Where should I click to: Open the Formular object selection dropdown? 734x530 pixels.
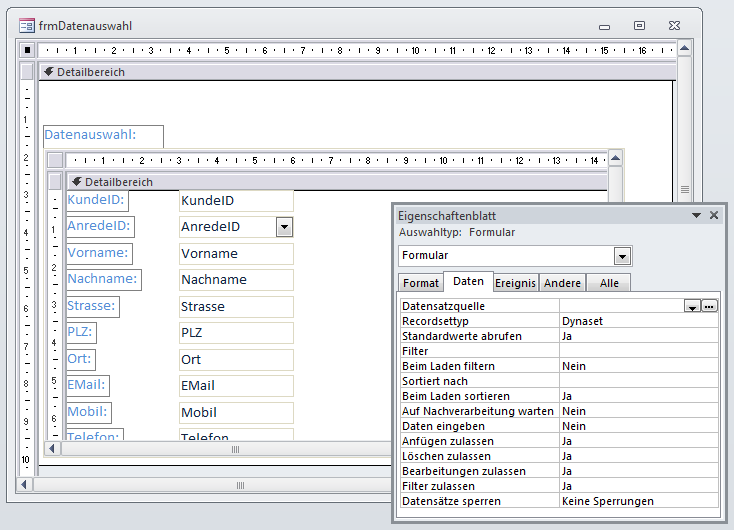(622, 255)
